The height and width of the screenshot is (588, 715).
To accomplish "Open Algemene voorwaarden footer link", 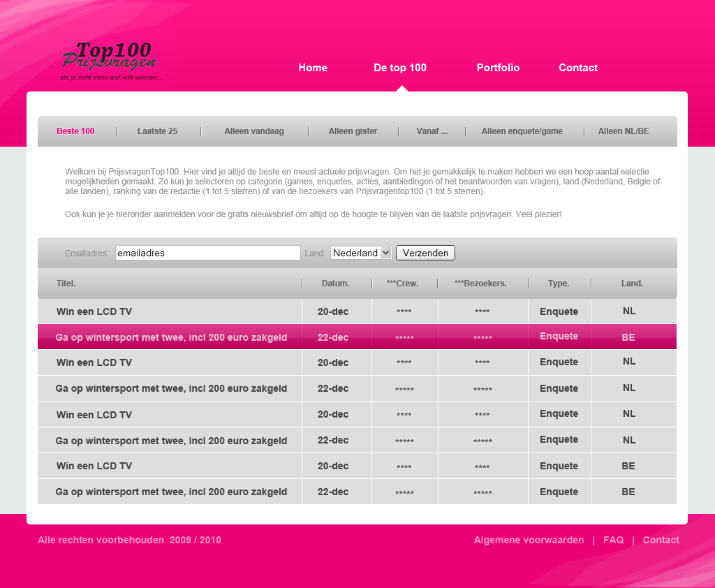I will (529, 540).
